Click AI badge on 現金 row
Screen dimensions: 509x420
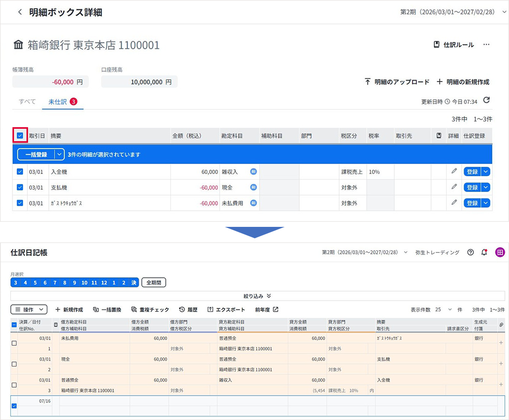tap(253, 187)
